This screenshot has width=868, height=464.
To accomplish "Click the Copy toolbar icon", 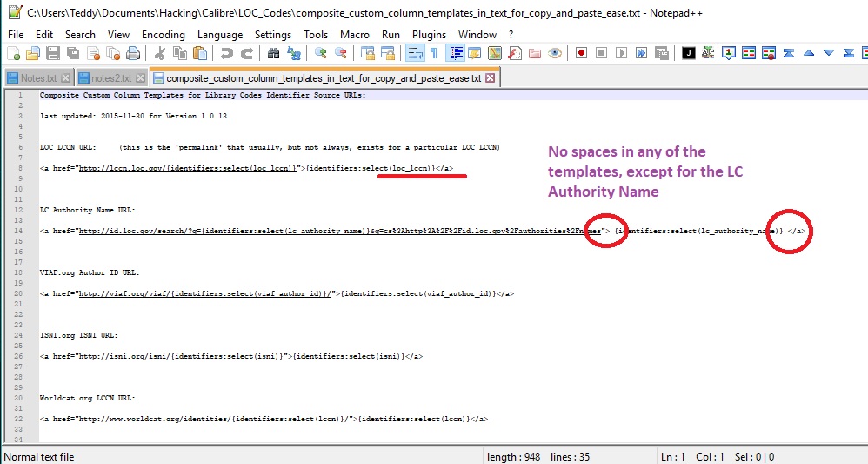I will [180, 53].
